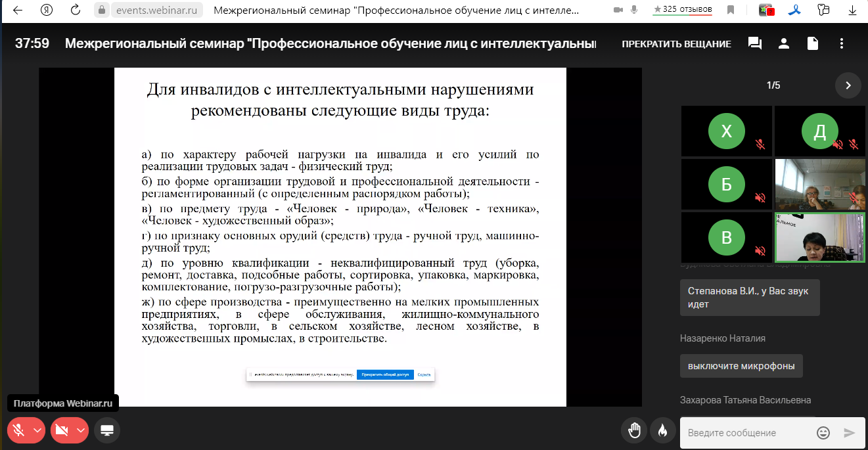Click ПРЕКРАТИТЬ ВЕЩАНИЕ to stop broadcast
Screen dimensions: 868x450
[x=676, y=44]
